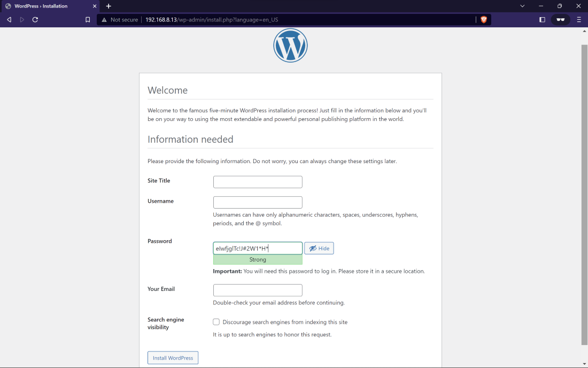Click the 'Double-check your email address' hint

pyautogui.click(x=278, y=303)
